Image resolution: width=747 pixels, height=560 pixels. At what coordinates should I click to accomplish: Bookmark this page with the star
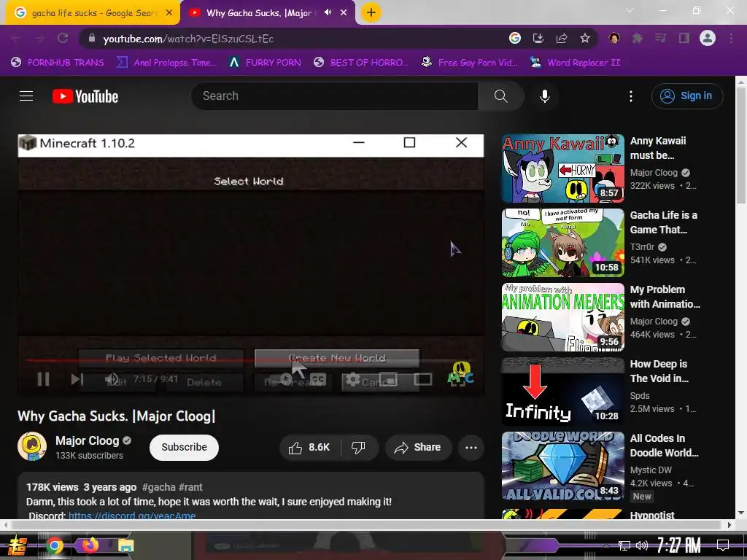585,39
